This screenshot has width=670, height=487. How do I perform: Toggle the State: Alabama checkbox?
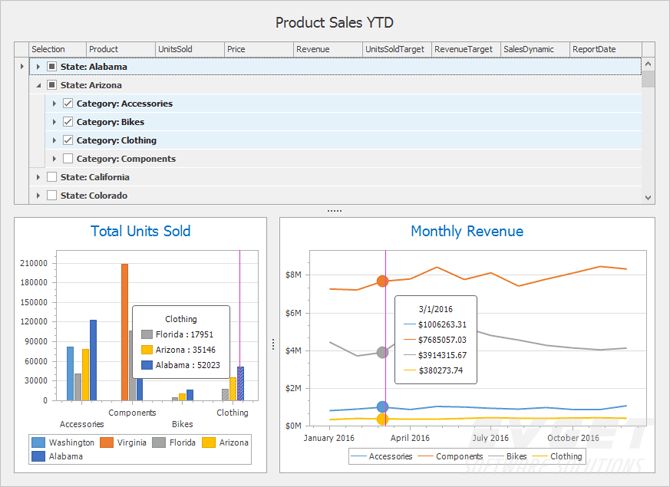click(52, 67)
